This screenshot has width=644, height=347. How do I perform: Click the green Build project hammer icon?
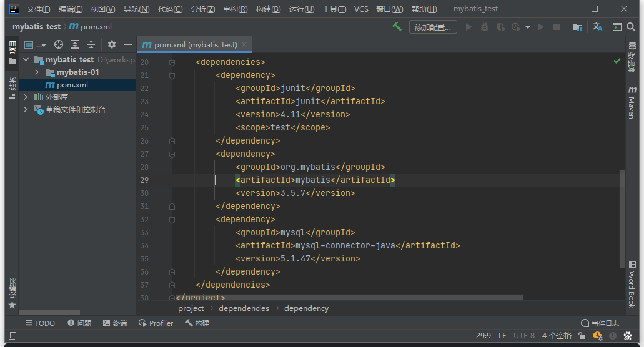pyautogui.click(x=397, y=27)
